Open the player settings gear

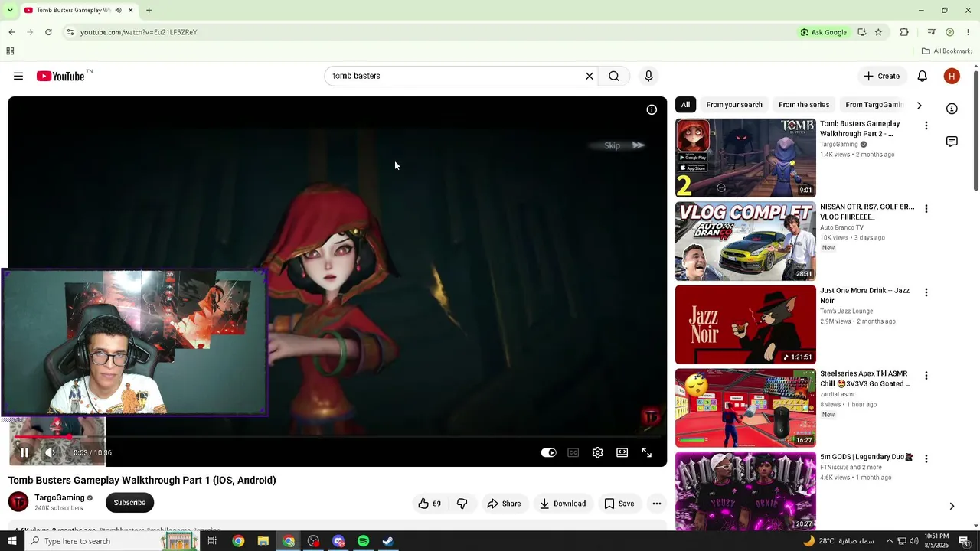point(598,452)
